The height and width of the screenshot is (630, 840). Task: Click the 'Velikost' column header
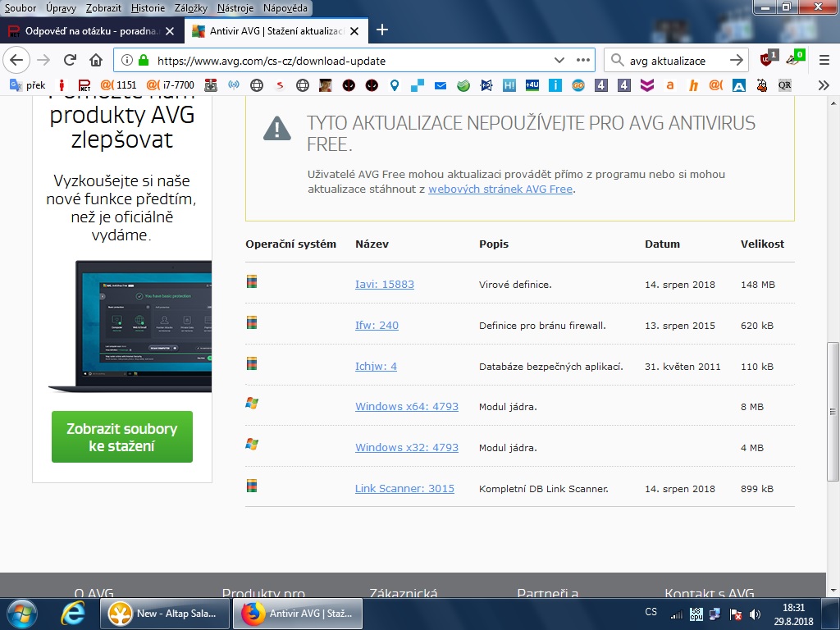[762, 244]
